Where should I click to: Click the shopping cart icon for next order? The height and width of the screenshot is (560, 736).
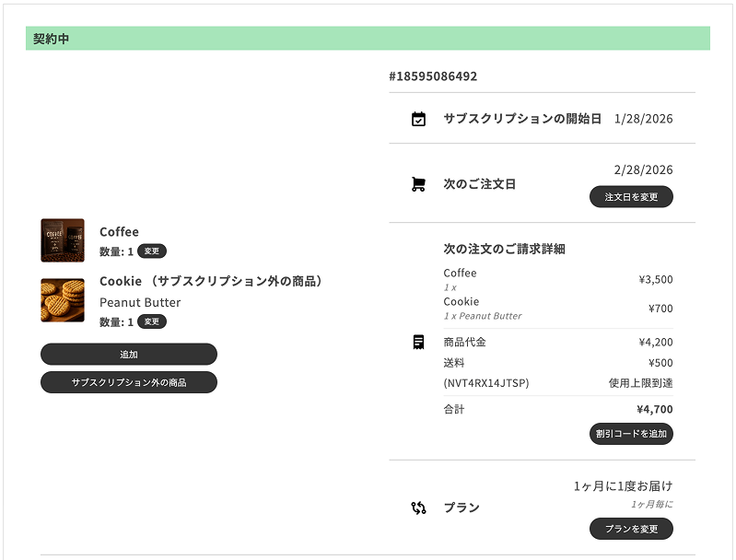[418, 184]
